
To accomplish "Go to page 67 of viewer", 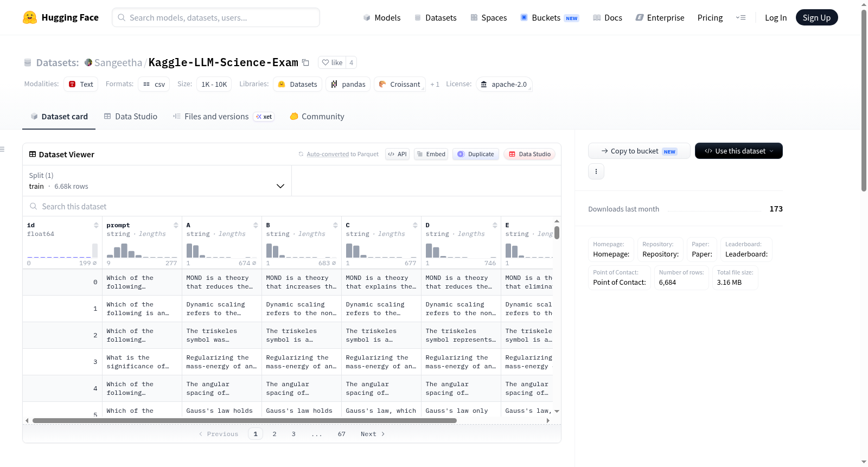I will click(x=342, y=434).
